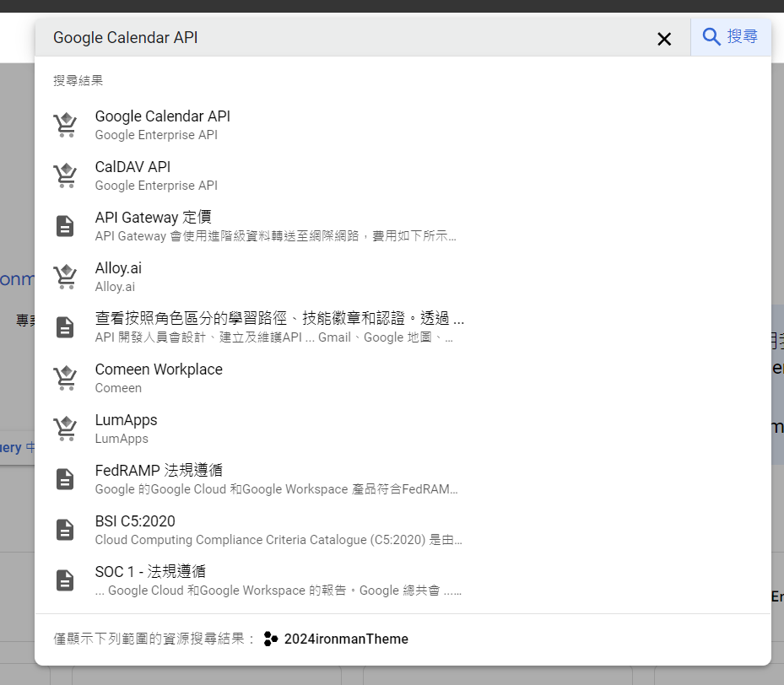Open the Alloy.ai result title

pos(118,267)
